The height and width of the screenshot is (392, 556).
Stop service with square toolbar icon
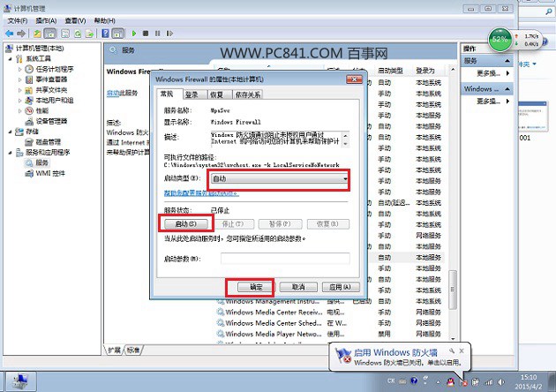coord(146,34)
